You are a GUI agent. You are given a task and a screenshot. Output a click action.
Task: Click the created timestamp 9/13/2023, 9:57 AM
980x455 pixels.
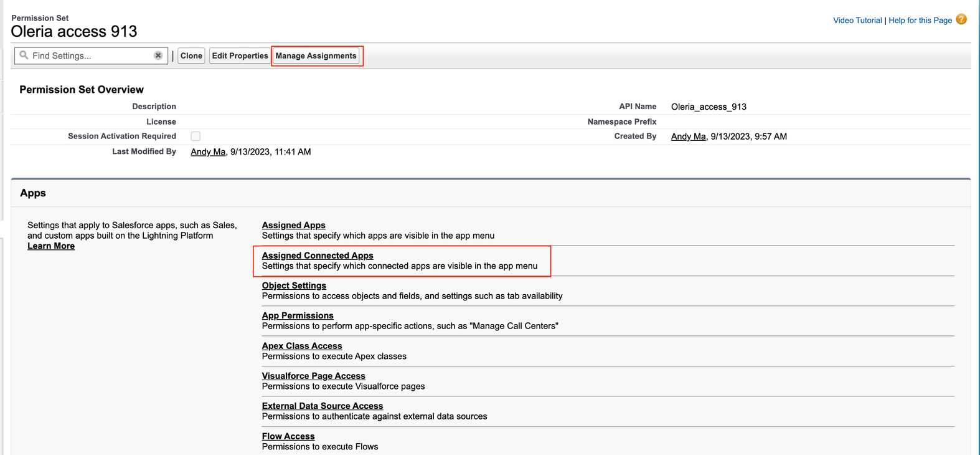749,136
